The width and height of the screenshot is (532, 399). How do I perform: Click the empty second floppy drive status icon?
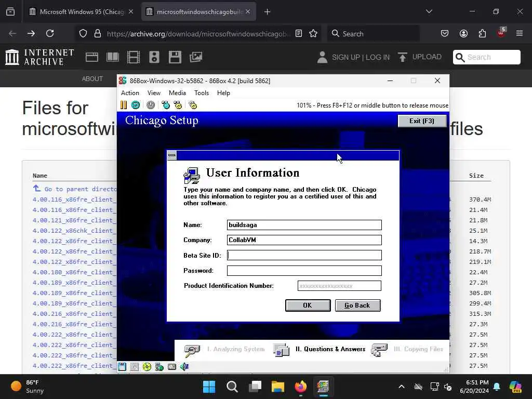[x=135, y=366]
